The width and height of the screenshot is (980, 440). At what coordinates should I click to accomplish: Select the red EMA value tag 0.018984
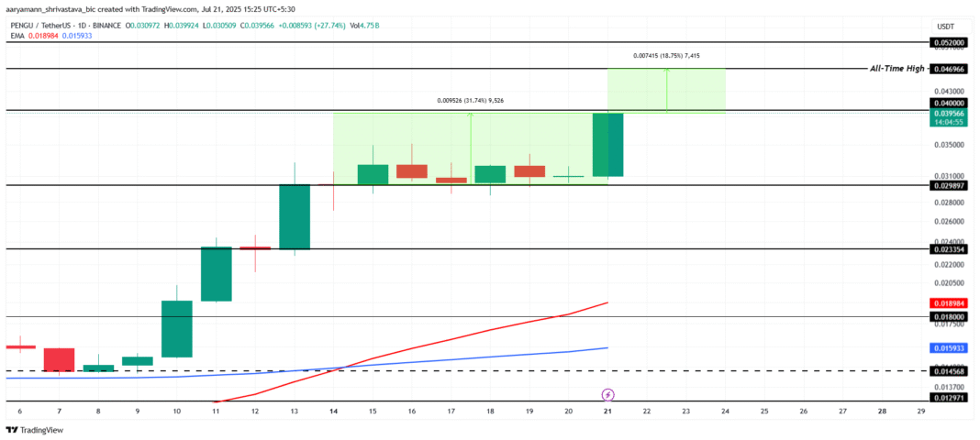[x=949, y=302]
